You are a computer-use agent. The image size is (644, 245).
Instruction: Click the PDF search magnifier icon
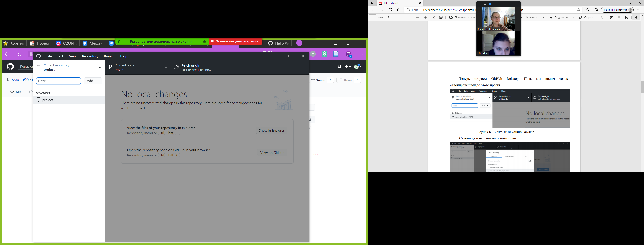pyautogui.click(x=388, y=17)
